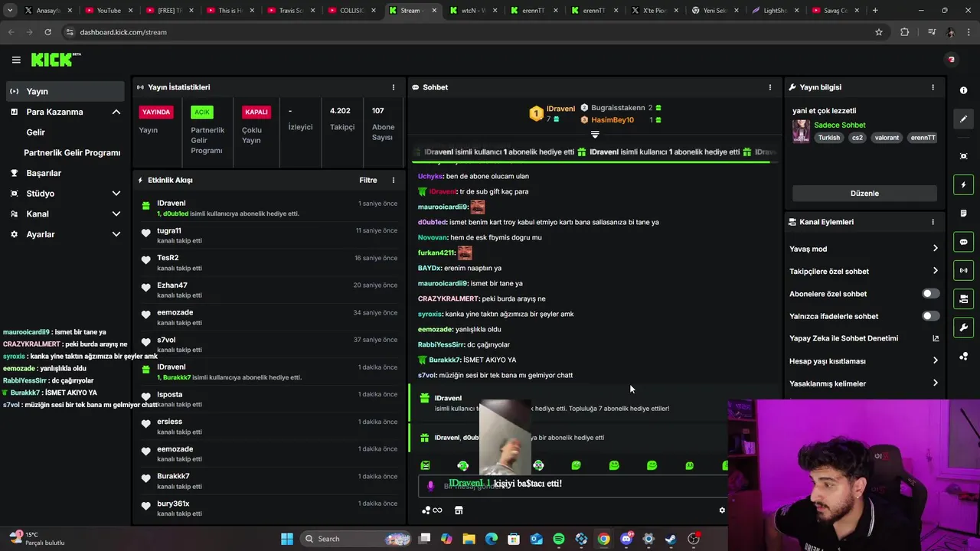The width and height of the screenshot is (980, 551).
Task: Click the KAPALI Çoklu Yayın badge
Action: coord(256,112)
